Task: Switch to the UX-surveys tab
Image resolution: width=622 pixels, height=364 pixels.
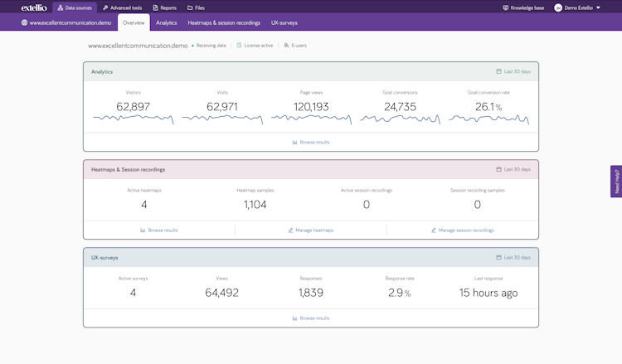Action: click(284, 23)
